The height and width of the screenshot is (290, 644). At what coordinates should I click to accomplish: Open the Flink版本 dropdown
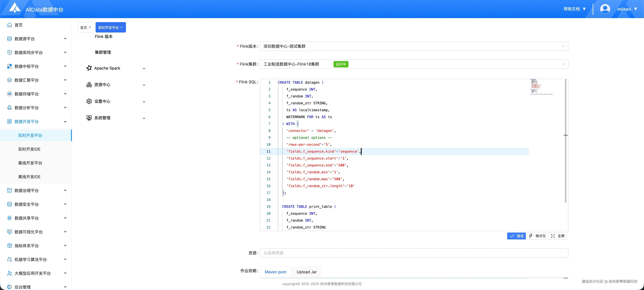coord(414,46)
